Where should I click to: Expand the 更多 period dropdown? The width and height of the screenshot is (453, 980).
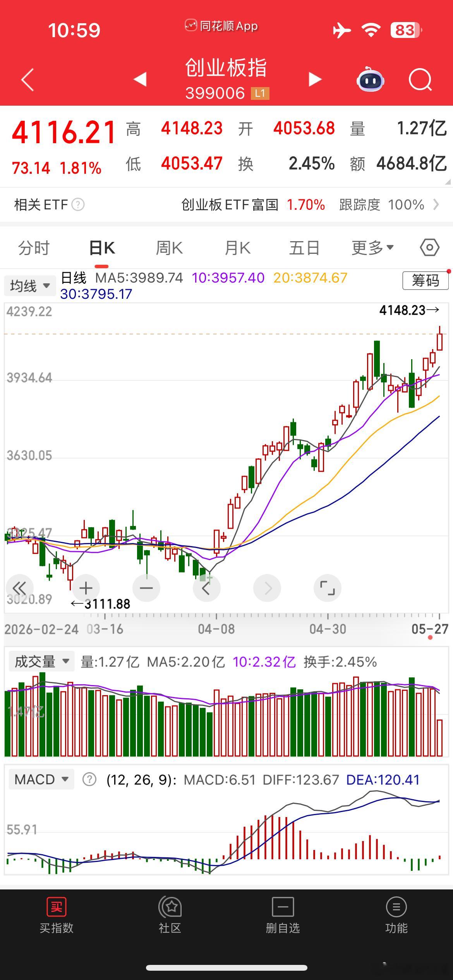(x=372, y=247)
